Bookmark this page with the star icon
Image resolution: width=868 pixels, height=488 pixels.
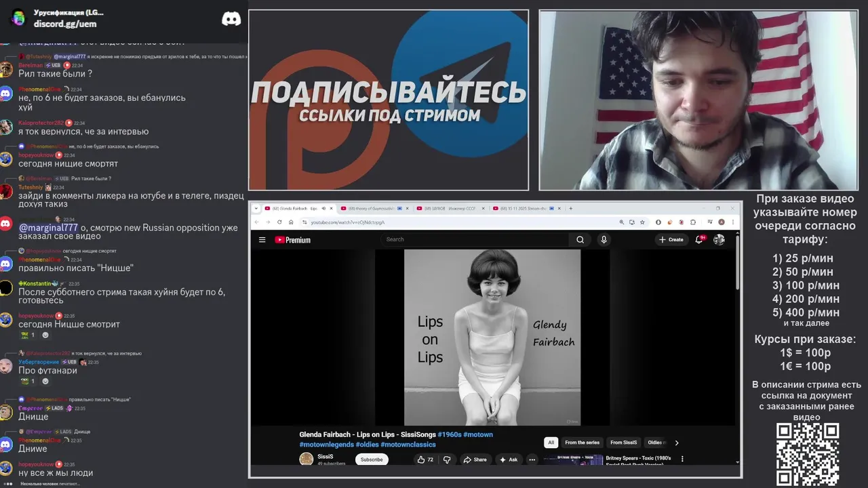tap(642, 222)
